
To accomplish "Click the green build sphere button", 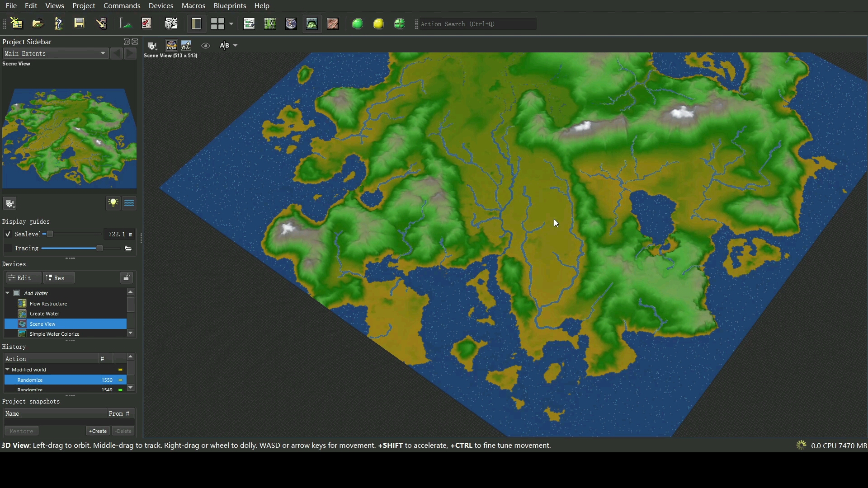I will pos(358,23).
